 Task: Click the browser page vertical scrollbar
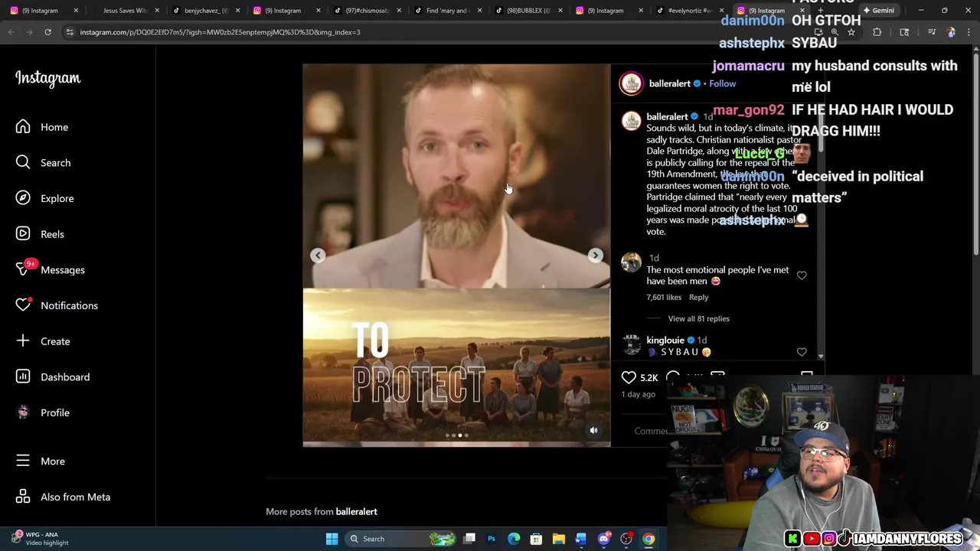coord(975,153)
